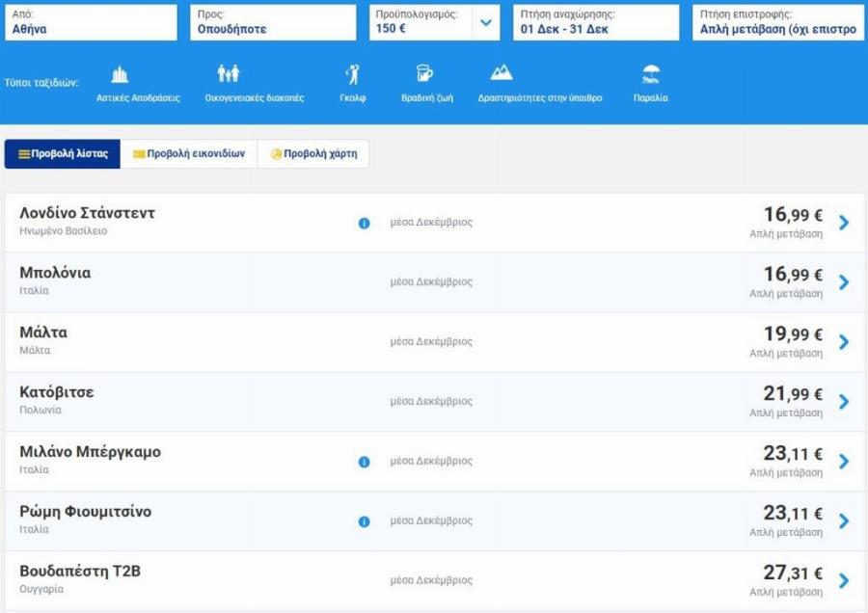Expand the Κατόβιτσε row arrow
868x613 pixels.
[x=844, y=402]
